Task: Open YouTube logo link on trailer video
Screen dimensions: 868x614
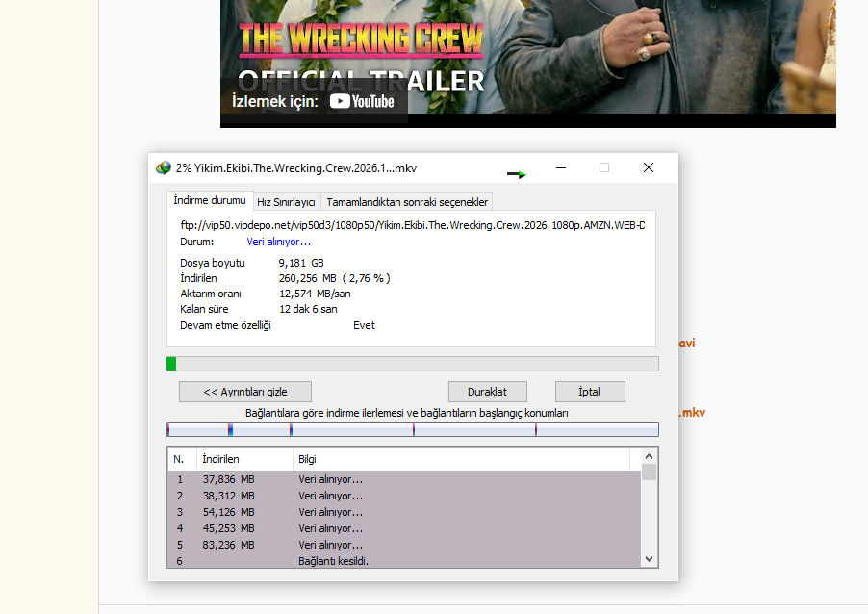Action: tap(362, 101)
